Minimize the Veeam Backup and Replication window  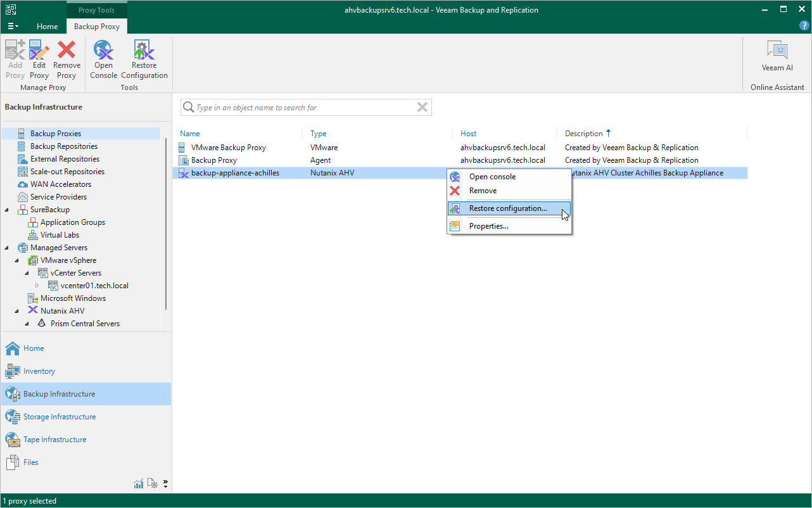click(x=766, y=10)
